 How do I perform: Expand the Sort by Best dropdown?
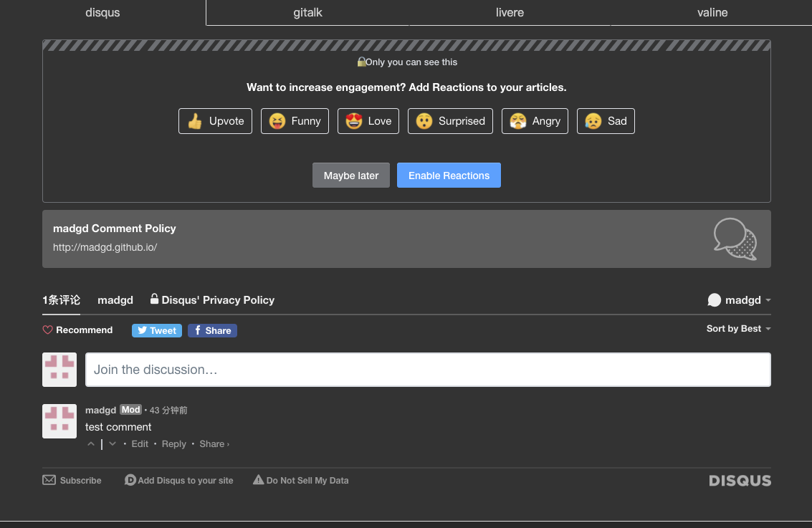pos(738,329)
